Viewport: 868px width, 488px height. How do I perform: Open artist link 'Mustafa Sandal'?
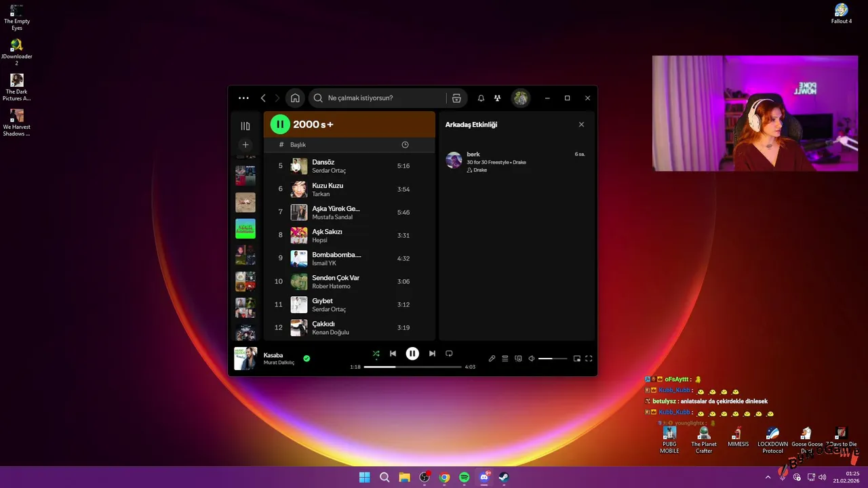click(x=332, y=218)
